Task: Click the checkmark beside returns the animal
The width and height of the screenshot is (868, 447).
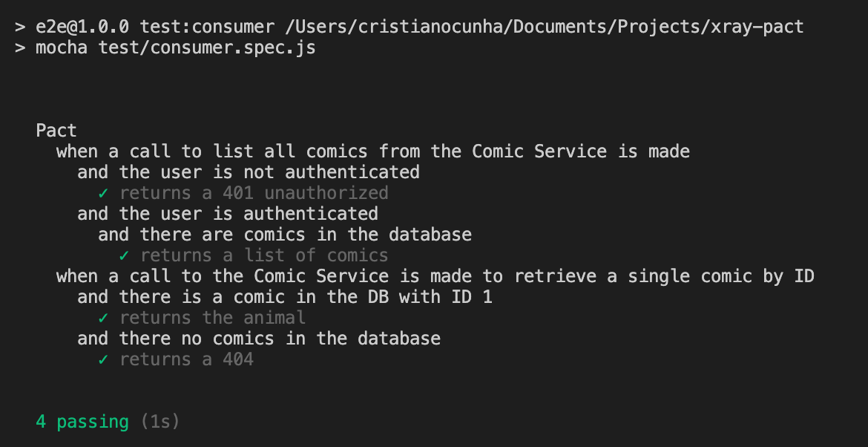Action: tap(103, 318)
